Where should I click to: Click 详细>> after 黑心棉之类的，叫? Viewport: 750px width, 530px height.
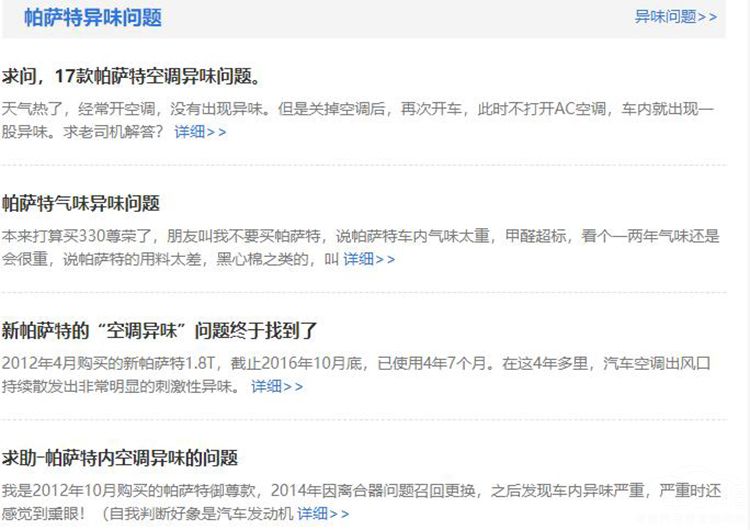pos(369,259)
